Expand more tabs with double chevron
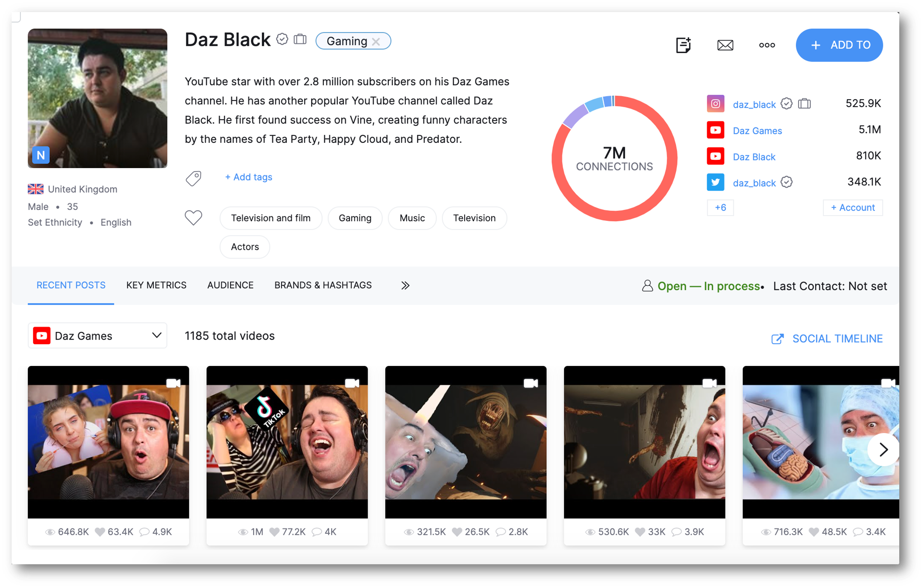 click(x=405, y=285)
